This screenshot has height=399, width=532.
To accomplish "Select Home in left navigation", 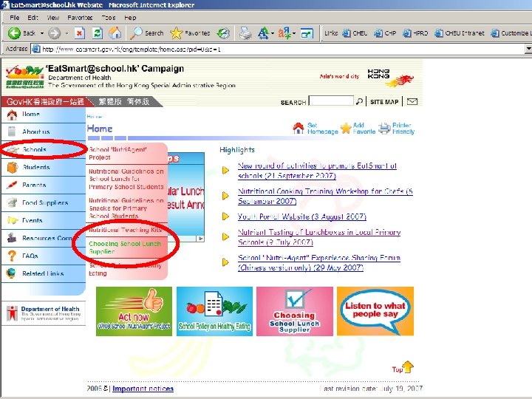I will (43, 115).
